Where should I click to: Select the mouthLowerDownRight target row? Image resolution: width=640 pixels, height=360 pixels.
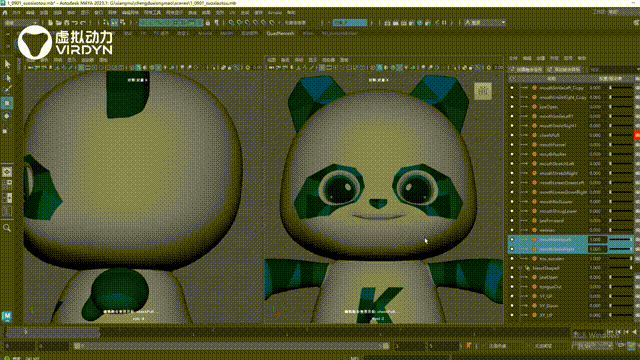pyautogui.click(x=571, y=192)
